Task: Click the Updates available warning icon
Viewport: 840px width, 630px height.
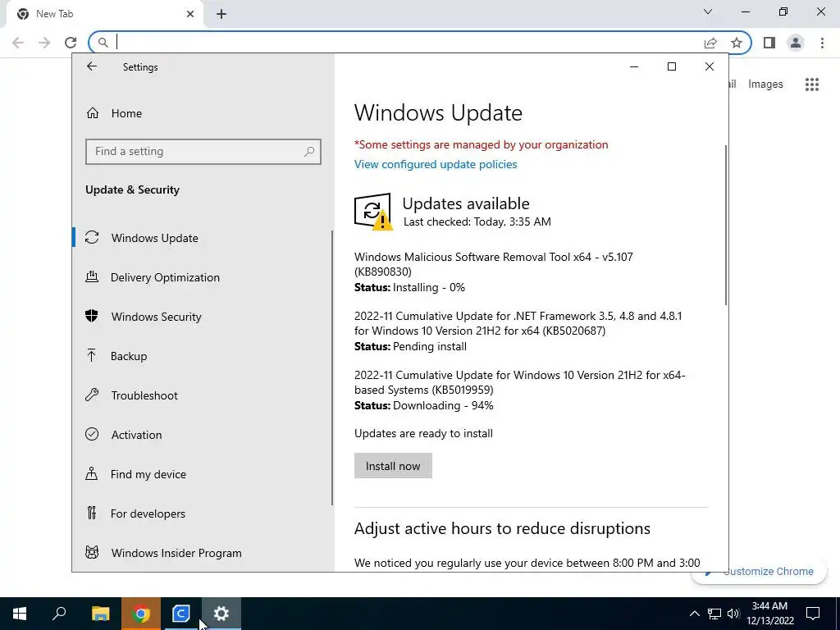Action: tap(373, 212)
